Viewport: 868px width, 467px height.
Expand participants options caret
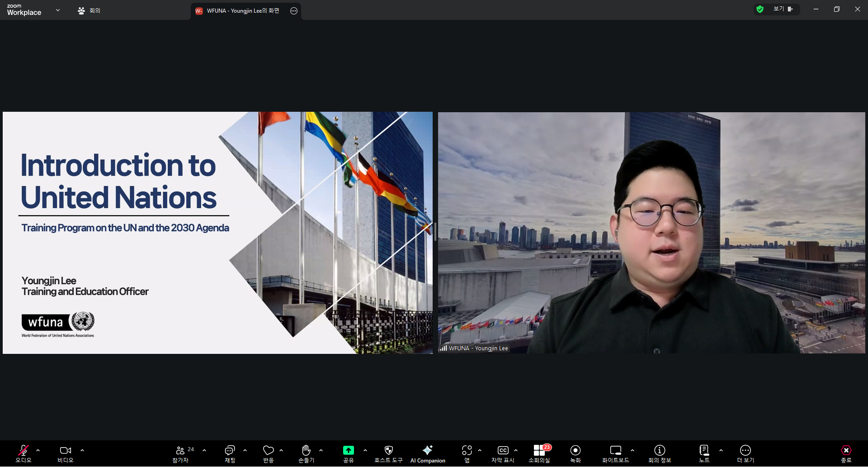pos(204,450)
